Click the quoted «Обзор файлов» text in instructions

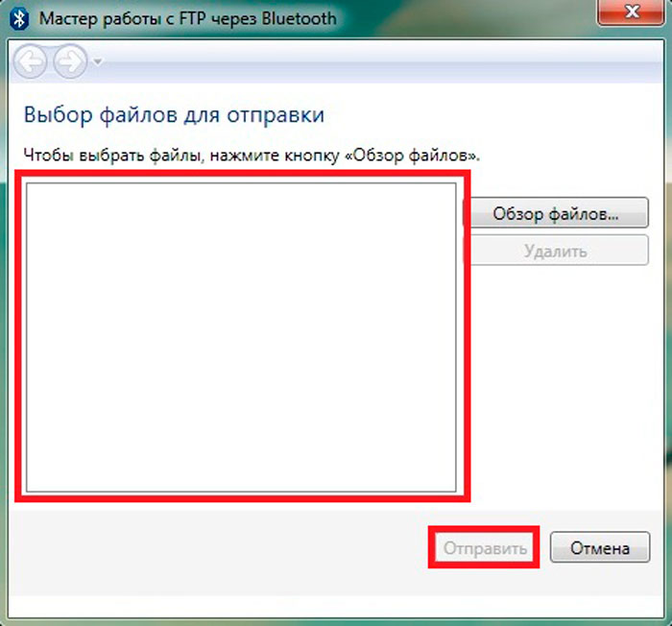tap(408, 156)
